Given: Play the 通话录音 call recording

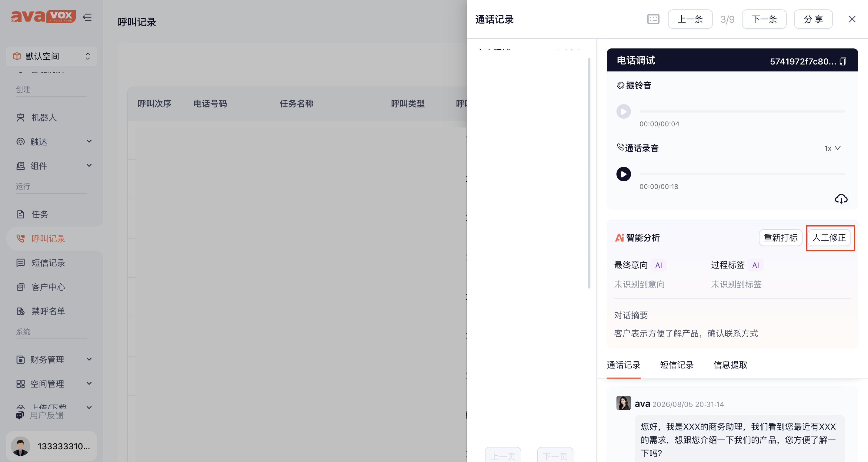Looking at the screenshot, I should [x=623, y=174].
